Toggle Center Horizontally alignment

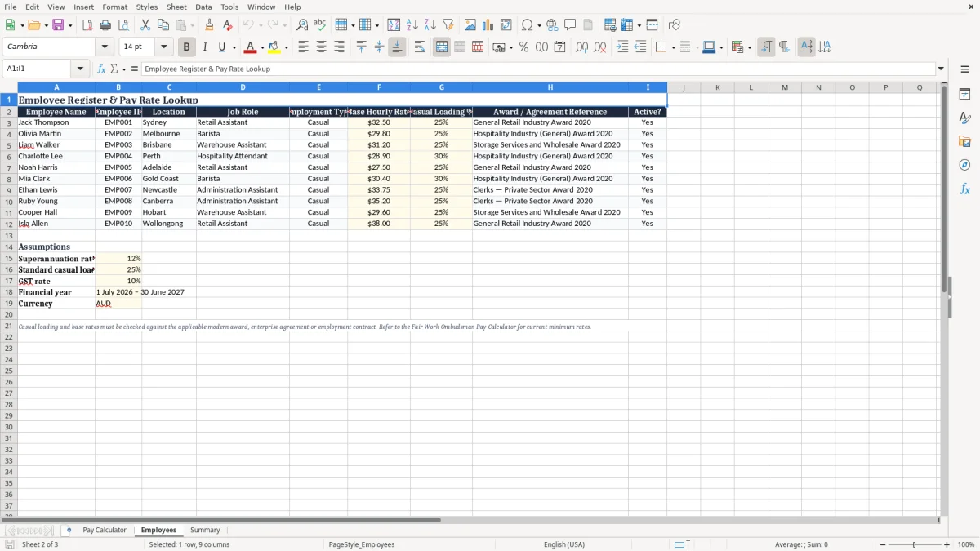(x=321, y=47)
